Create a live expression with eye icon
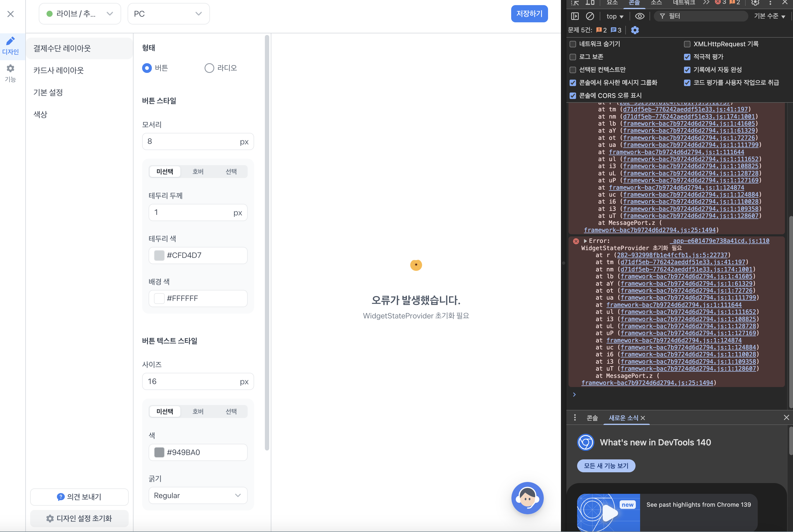Screen dimensions: 793x532 tap(640, 16)
